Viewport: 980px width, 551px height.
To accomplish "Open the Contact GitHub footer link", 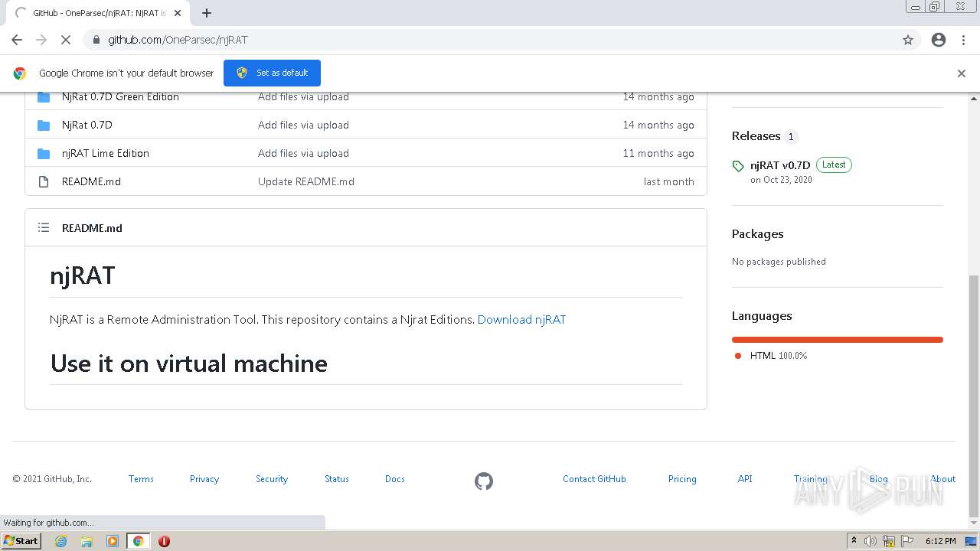I will point(594,479).
